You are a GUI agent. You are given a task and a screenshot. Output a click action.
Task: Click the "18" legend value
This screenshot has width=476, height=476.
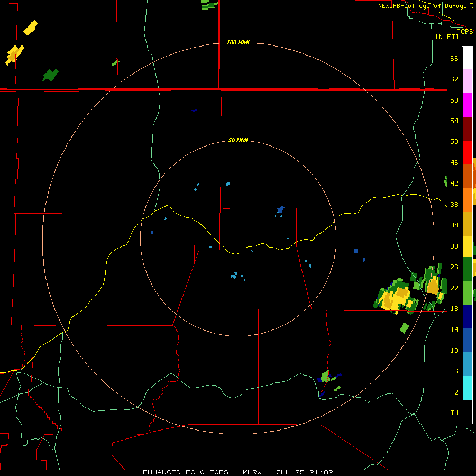[454, 309]
